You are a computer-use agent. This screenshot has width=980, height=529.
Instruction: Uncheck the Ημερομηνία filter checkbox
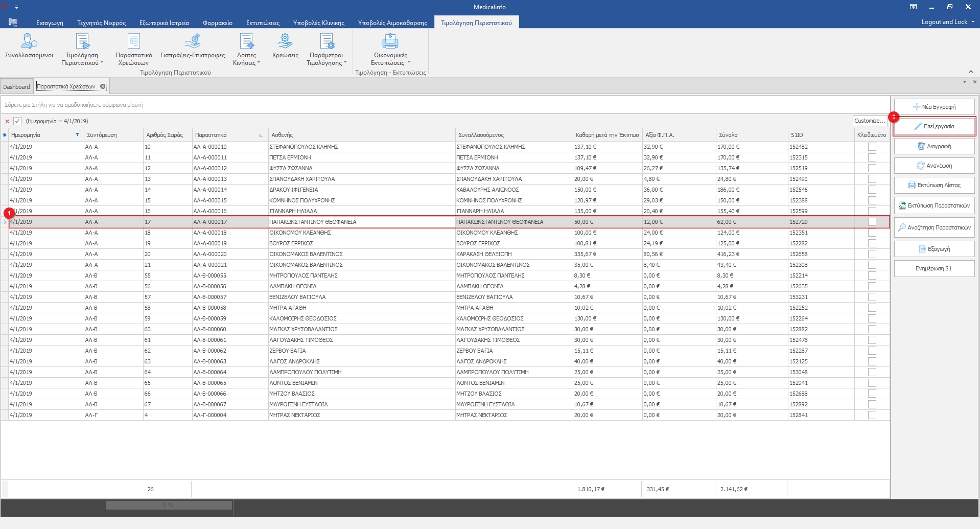17,121
